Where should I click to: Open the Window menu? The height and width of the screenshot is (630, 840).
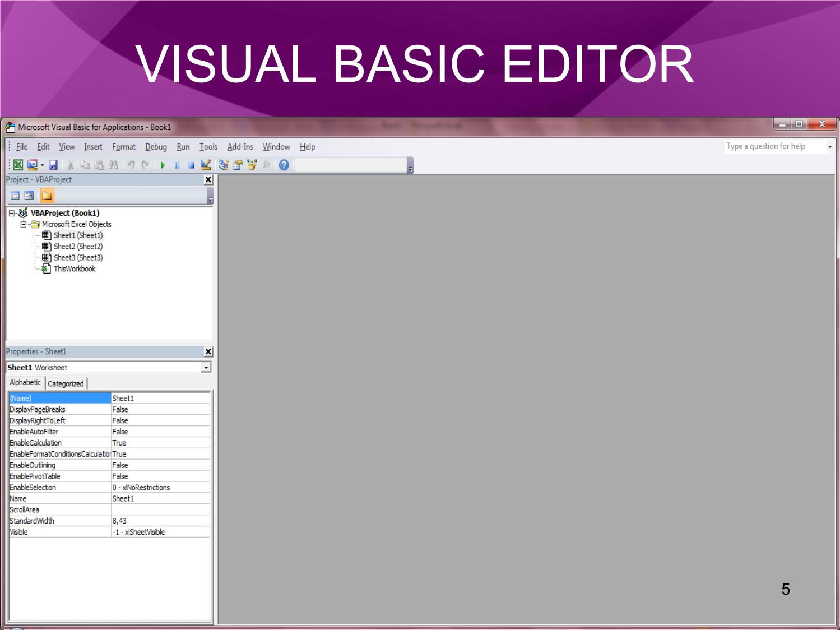coord(276,147)
